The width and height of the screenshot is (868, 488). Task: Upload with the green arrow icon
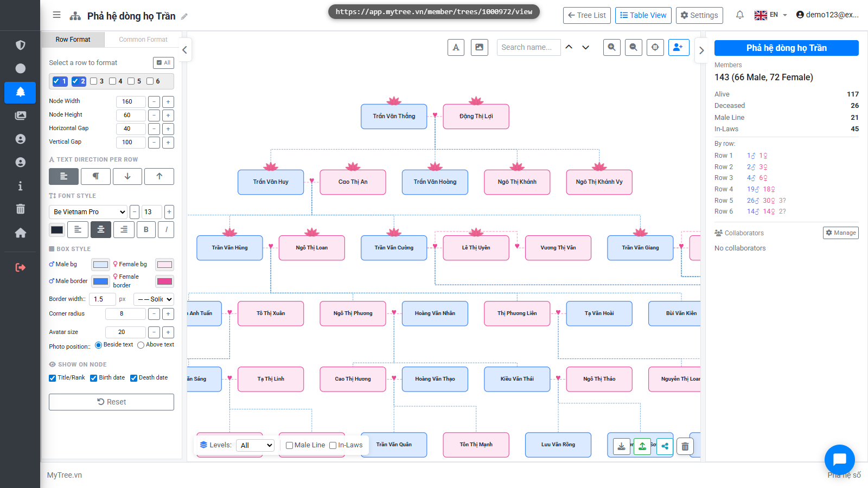642,446
